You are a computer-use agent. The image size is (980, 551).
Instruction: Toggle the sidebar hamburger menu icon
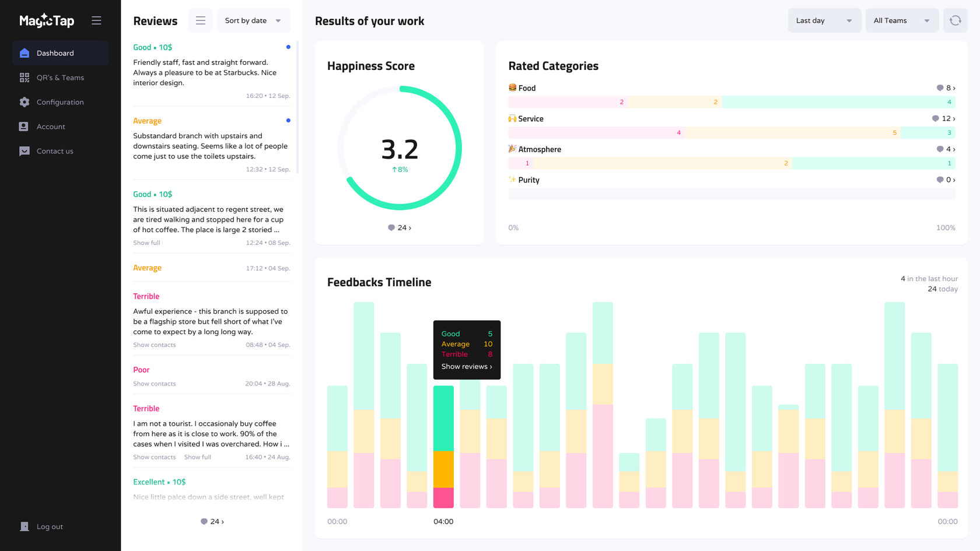pyautogui.click(x=96, y=20)
